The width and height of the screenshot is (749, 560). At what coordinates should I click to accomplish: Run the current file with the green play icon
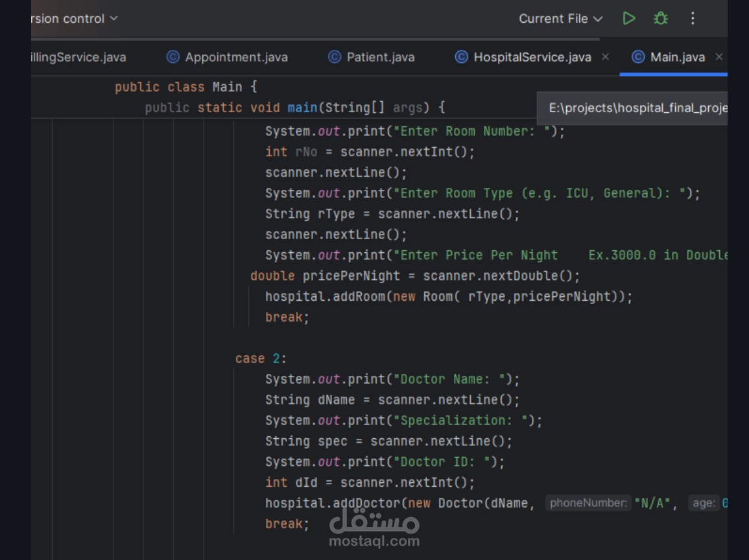point(629,18)
